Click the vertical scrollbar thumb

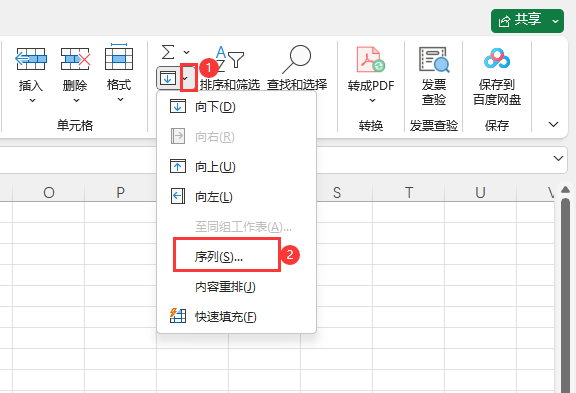click(566, 294)
